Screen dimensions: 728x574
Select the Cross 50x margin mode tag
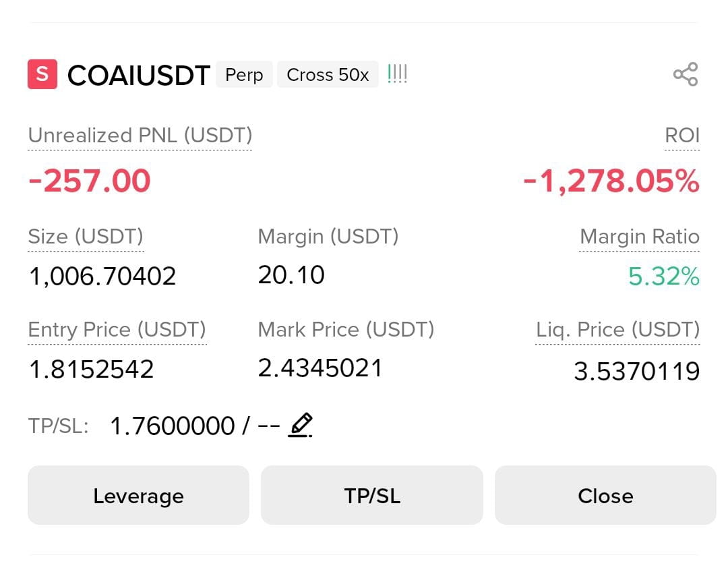[x=328, y=74]
